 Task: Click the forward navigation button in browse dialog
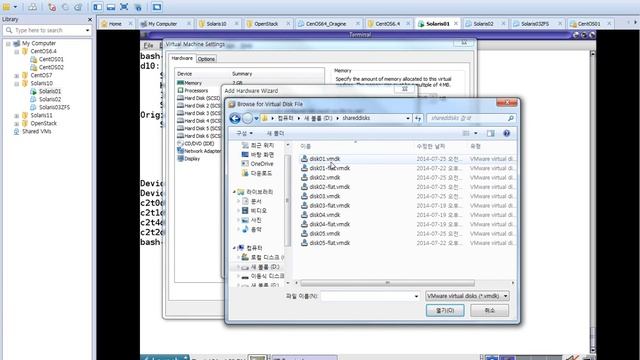pos(247,118)
